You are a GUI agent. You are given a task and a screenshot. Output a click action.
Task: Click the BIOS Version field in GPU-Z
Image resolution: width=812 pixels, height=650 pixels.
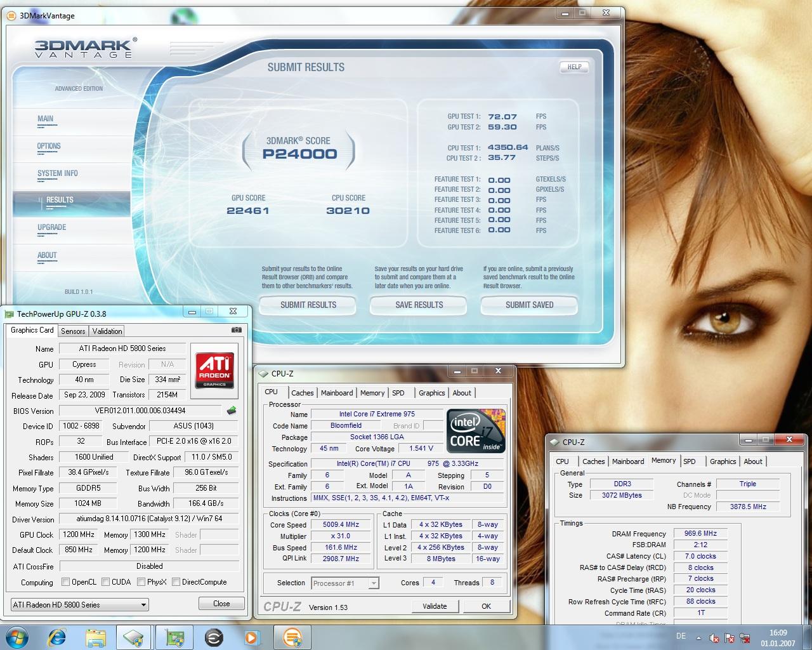click(140, 411)
